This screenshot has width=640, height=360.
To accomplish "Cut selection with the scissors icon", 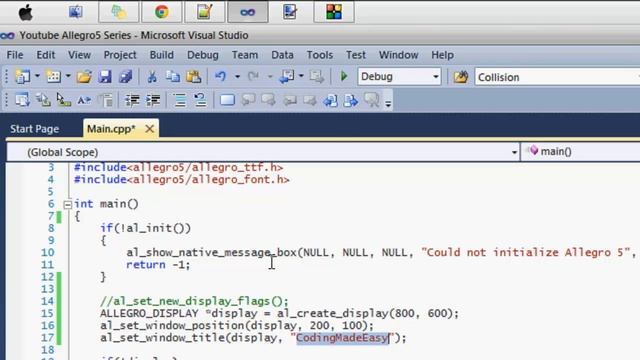I will click(152, 77).
